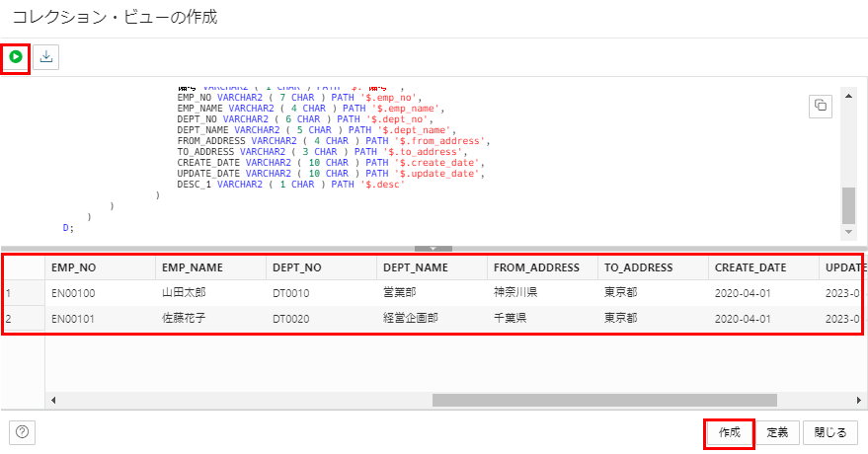Screen dimensions: 868x454
Task: Select row number 1 header
Action: coord(24,293)
